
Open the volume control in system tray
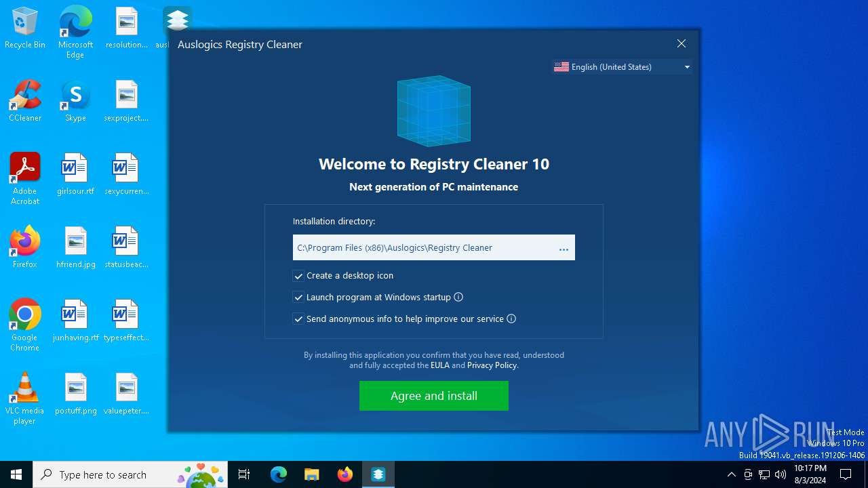coord(781,474)
